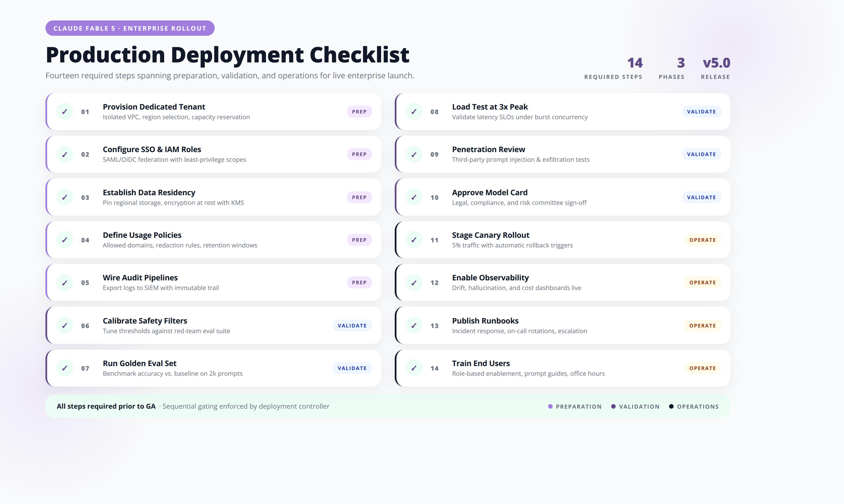
Task: Toggle the checkmark for Provision Dedicated Tenant
Action: [64, 112]
